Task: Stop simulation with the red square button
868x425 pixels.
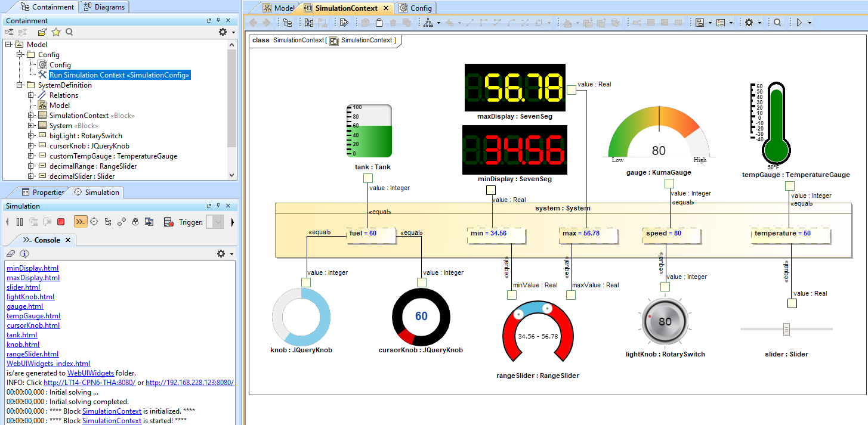Action: (x=61, y=222)
